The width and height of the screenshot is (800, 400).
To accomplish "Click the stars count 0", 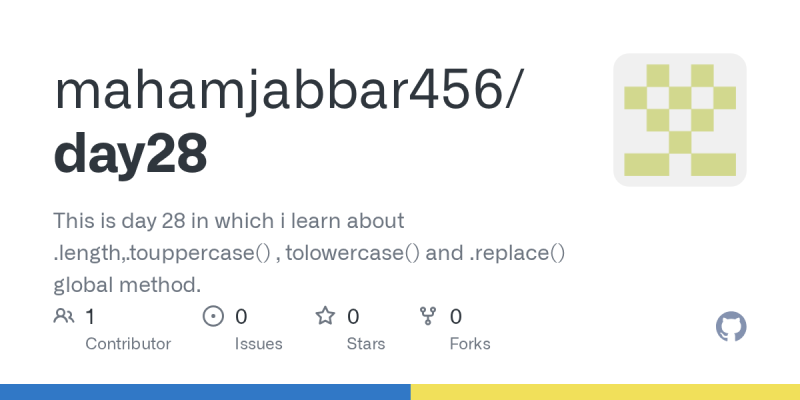I will click(353, 317).
